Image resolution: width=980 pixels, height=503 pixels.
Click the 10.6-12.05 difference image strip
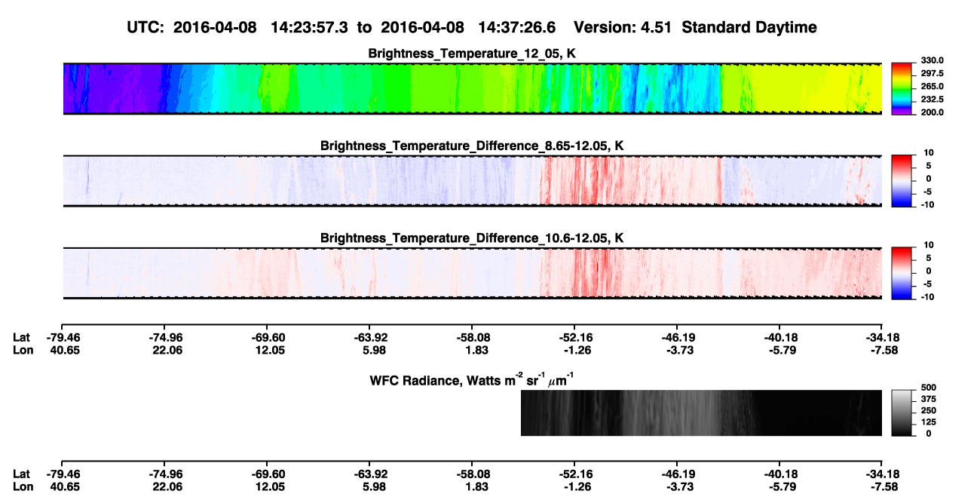point(472,274)
